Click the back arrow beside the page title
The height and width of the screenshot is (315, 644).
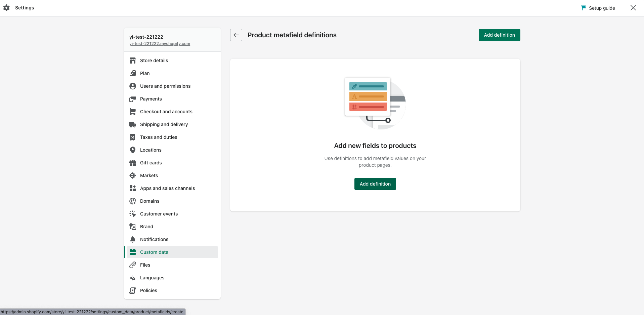click(236, 35)
